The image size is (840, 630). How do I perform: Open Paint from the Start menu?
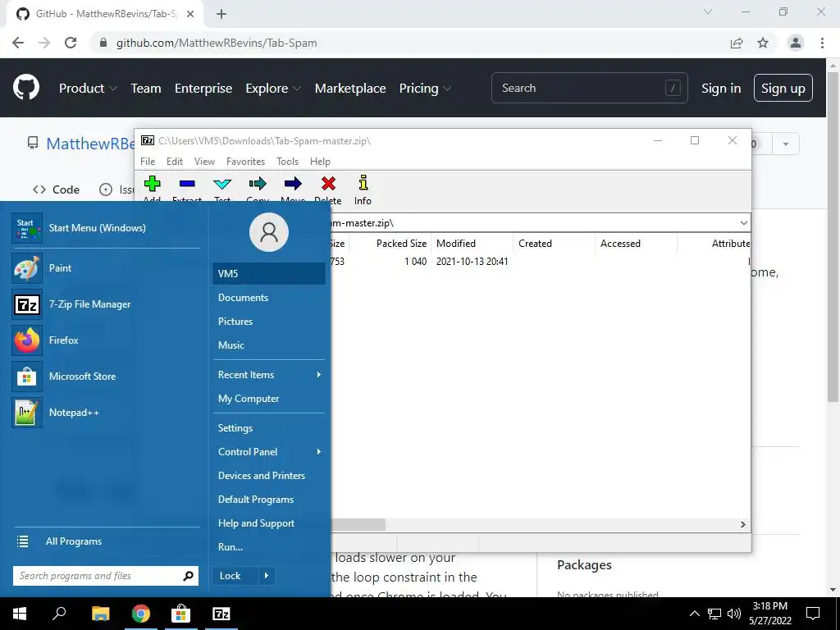(106, 268)
